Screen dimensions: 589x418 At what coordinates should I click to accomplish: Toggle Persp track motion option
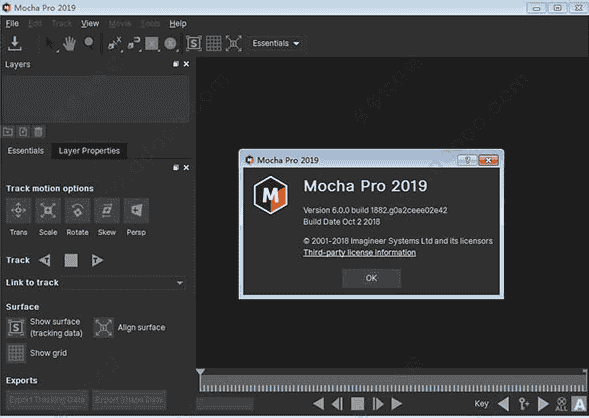pos(136,211)
